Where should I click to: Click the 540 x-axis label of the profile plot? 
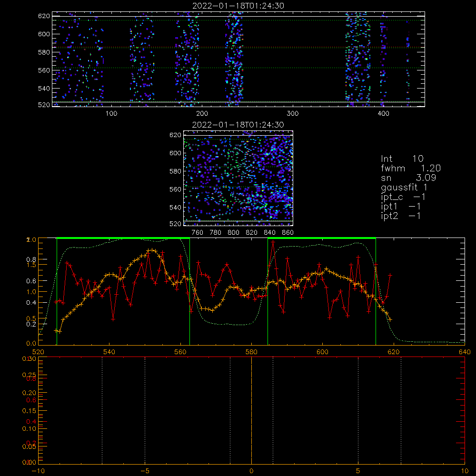coord(109,352)
